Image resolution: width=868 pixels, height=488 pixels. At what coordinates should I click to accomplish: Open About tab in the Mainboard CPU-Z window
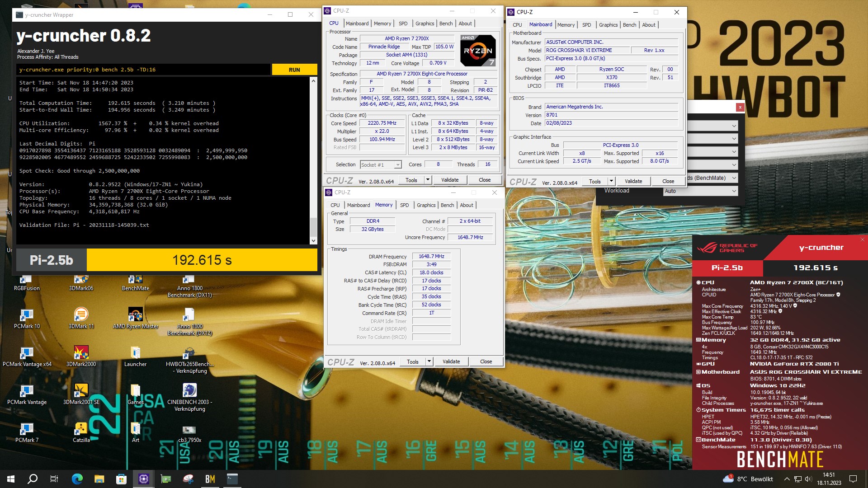point(648,25)
